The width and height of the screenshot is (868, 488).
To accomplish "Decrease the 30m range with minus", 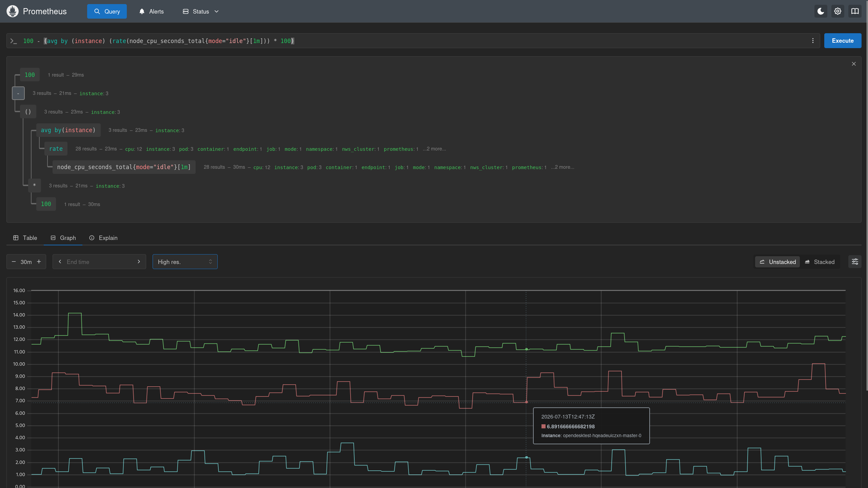I will pos(14,262).
